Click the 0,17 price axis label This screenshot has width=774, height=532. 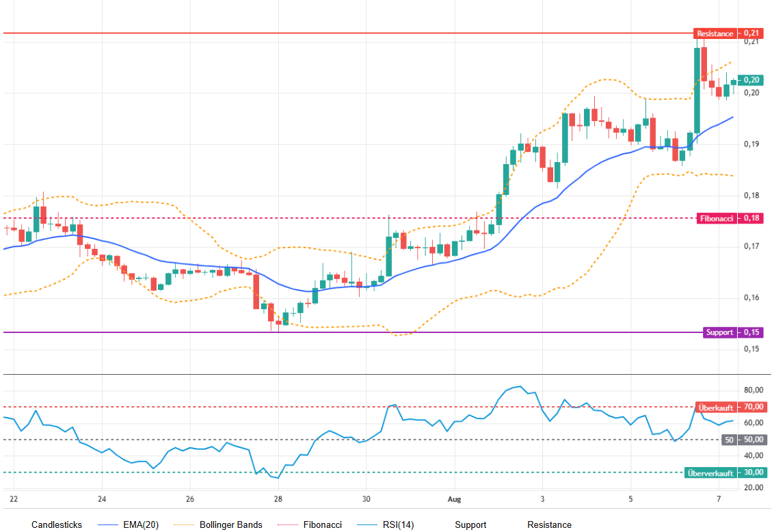coord(751,246)
